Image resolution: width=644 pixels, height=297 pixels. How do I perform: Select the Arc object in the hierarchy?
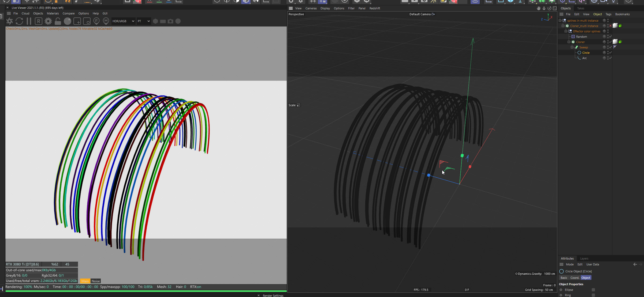click(584, 58)
